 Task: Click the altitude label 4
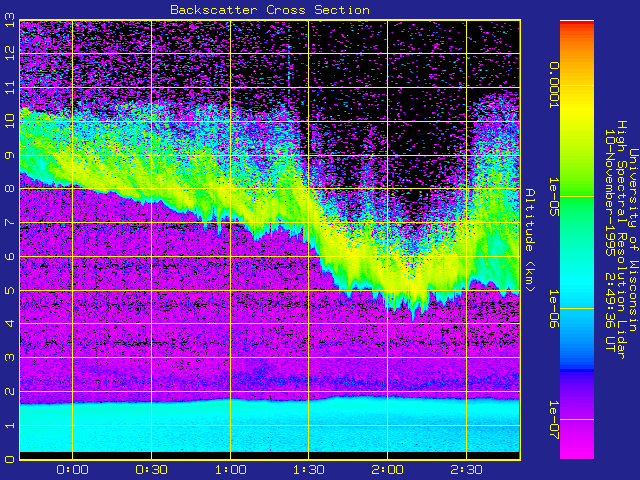tap(9, 324)
